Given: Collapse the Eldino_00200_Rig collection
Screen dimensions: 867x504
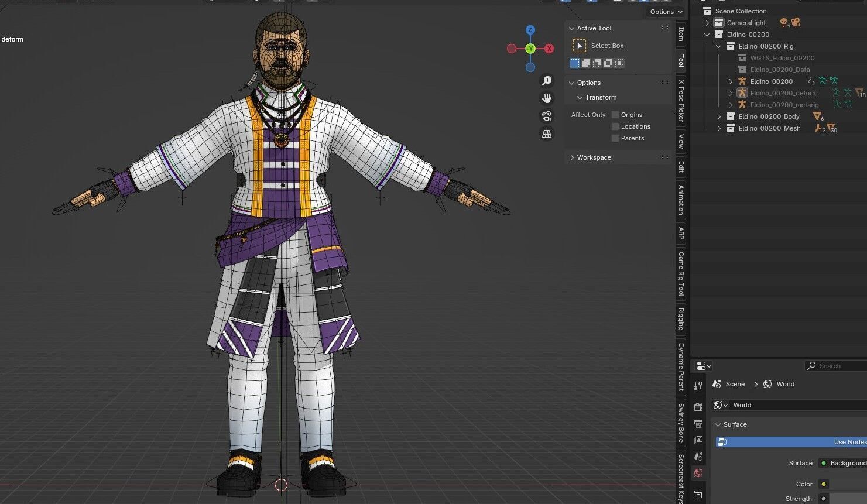Looking at the screenshot, I should 719,46.
